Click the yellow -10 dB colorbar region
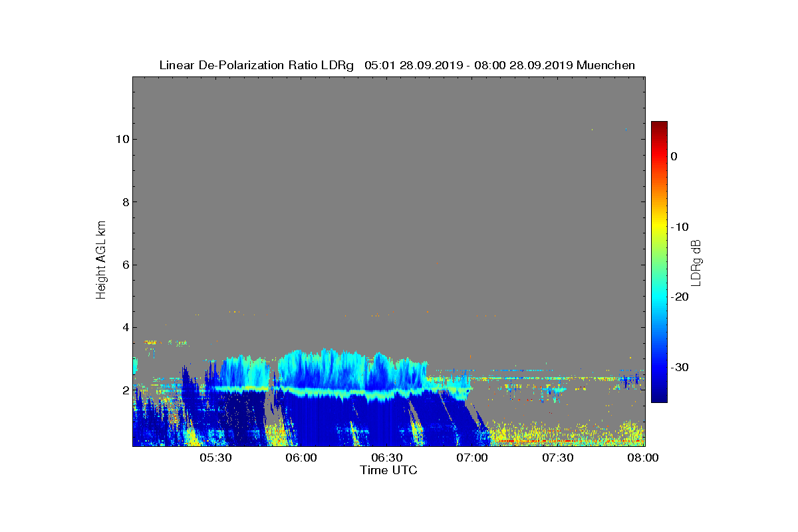 [x=659, y=227]
